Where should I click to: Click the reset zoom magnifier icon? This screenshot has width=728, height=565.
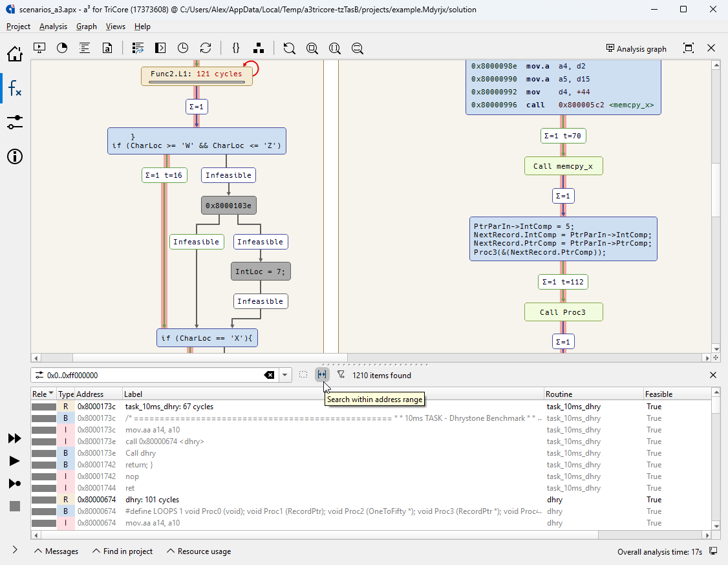pyautogui.click(x=289, y=48)
